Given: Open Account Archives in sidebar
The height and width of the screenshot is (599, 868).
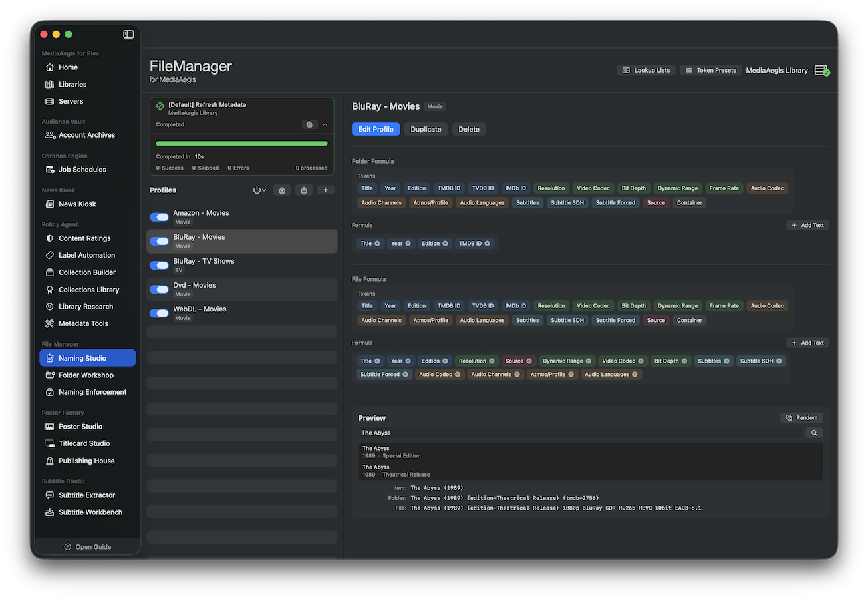Looking at the screenshot, I should [87, 135].
